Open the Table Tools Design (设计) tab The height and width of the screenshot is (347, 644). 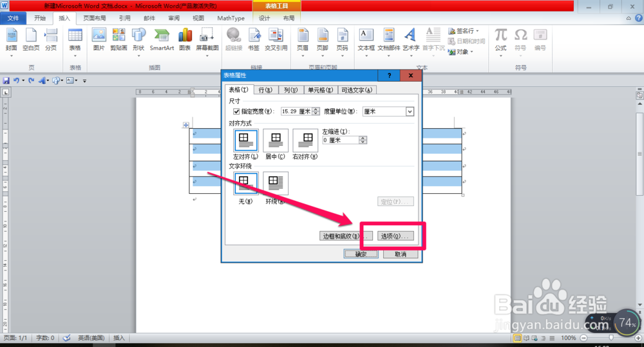tap(264, 18)
